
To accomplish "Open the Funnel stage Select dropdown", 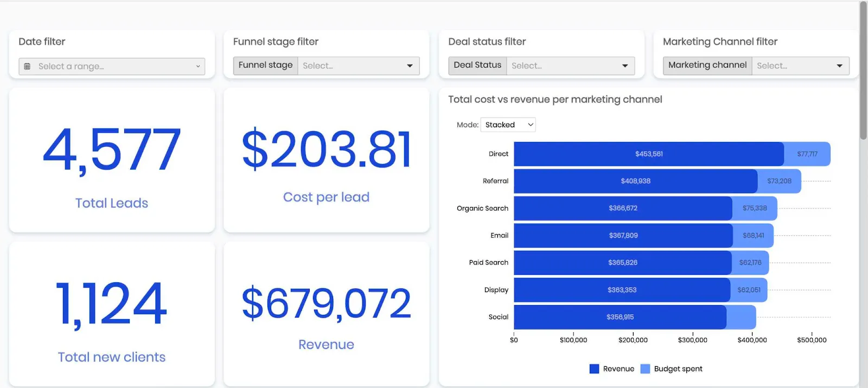I will [x=359, y=66].
